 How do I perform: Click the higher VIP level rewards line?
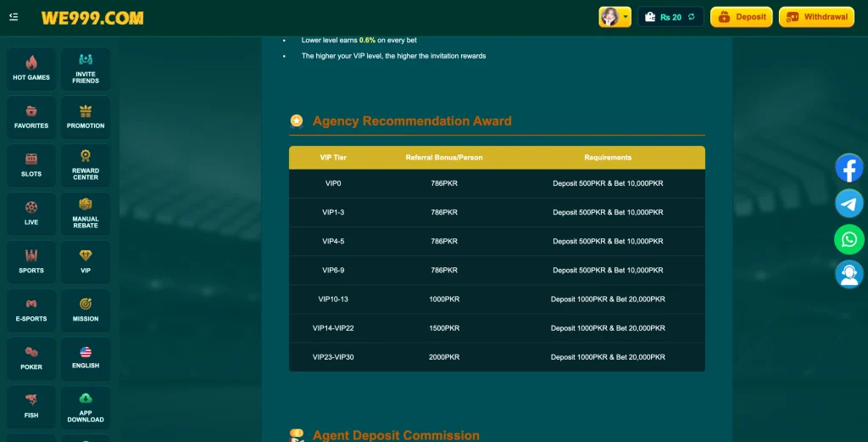(393, 56)
